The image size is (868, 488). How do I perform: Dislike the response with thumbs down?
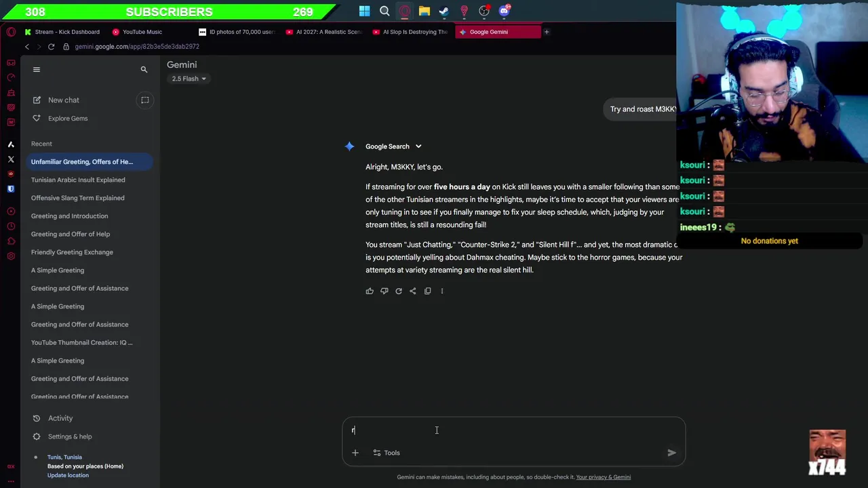click(384, 291)
